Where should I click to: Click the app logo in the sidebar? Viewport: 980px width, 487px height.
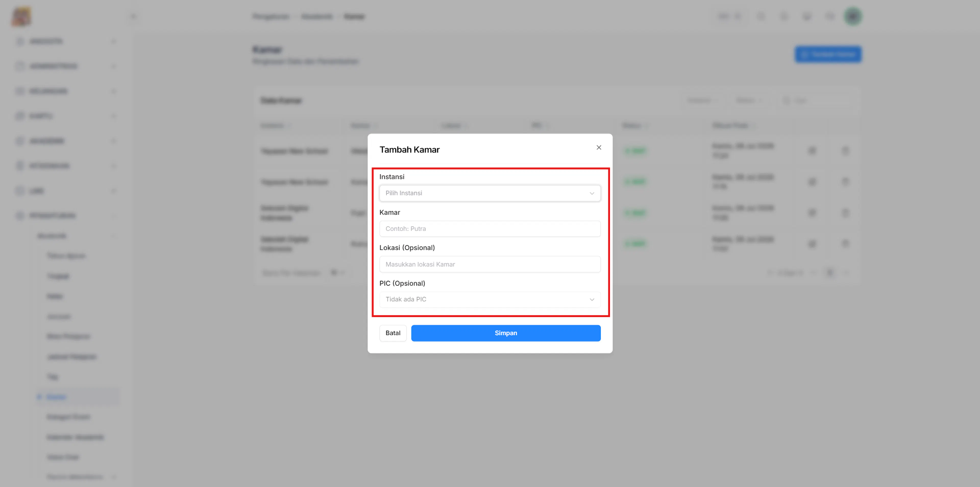point(21,16)
